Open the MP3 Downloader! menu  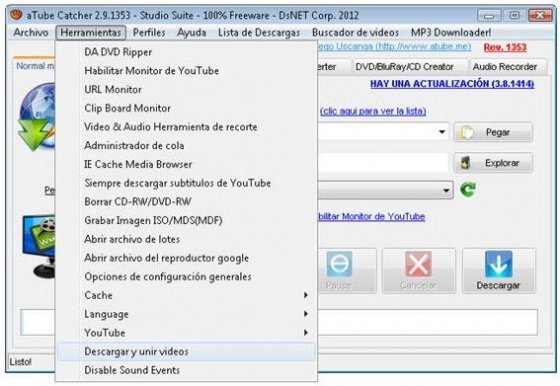(451, 32)
